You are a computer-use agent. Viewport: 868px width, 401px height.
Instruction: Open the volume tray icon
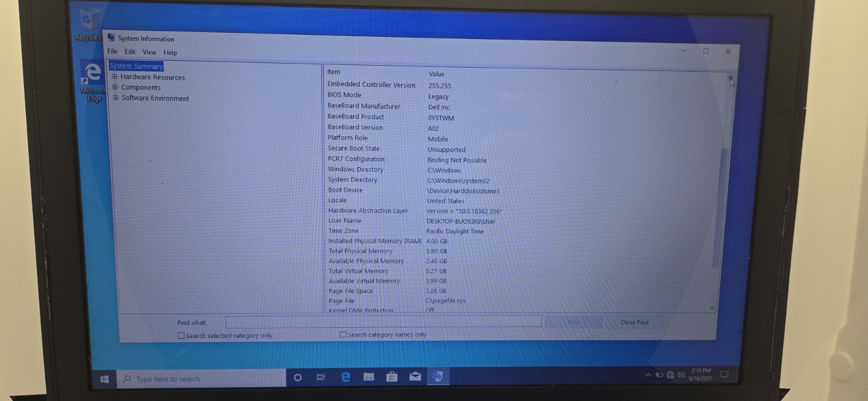click(681, 375)
